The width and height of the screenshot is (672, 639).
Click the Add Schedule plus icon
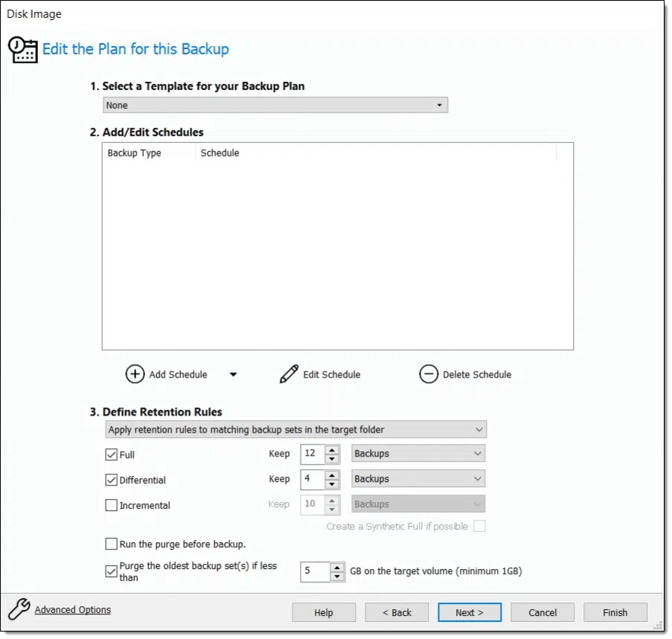point(135,374)
